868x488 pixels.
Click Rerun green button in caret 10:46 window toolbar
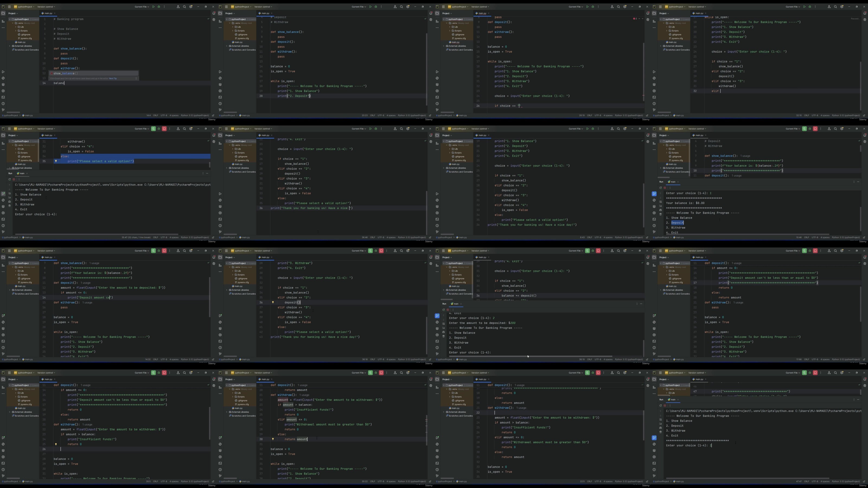click(804, 129)
